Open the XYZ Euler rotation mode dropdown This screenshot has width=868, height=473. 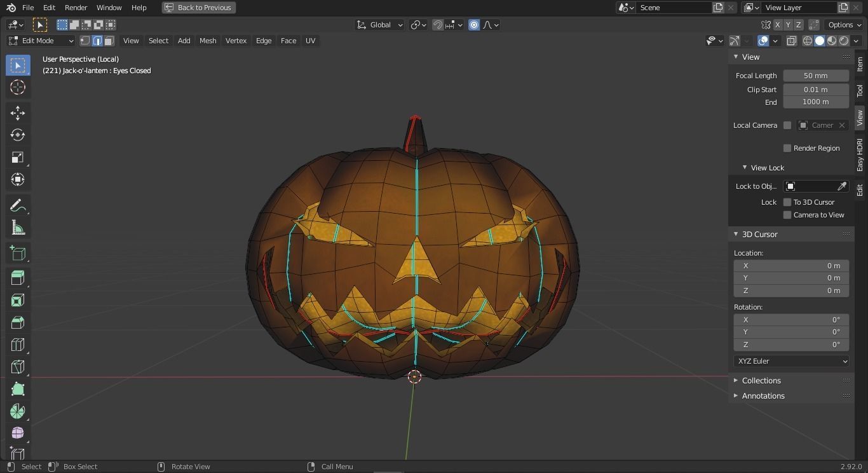coord(791,361)
